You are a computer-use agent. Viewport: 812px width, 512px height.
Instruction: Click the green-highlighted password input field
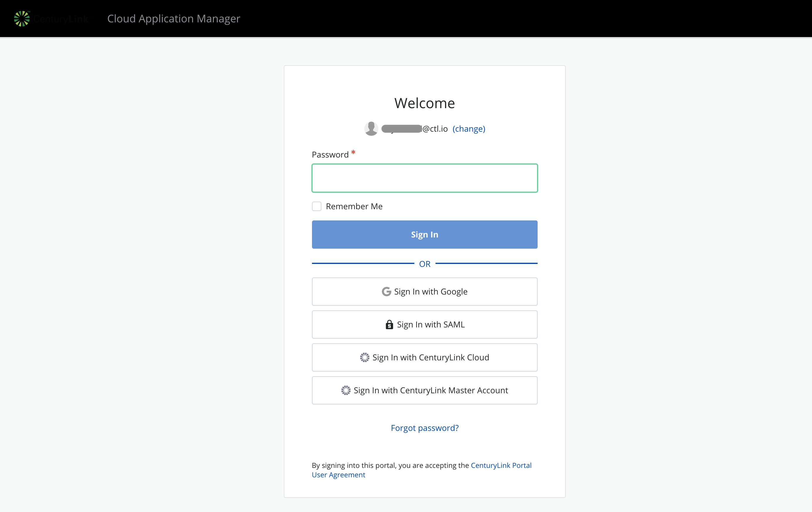(424, 178)
